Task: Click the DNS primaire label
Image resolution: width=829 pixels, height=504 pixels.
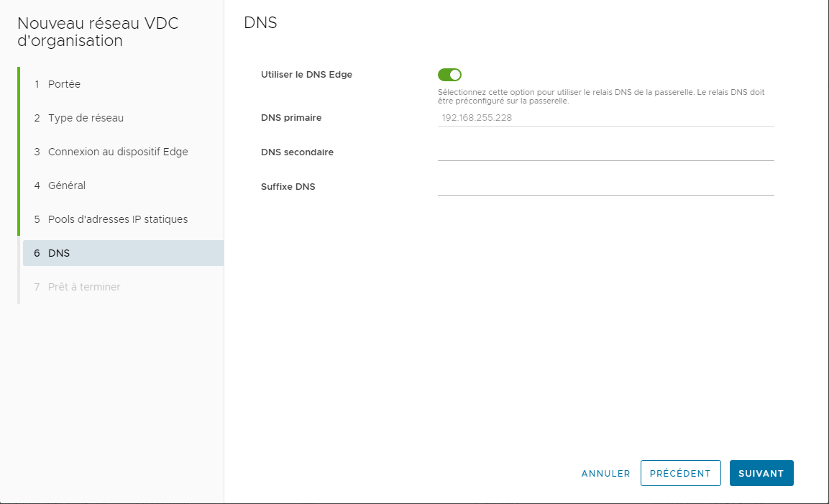Action: (291, 118)
